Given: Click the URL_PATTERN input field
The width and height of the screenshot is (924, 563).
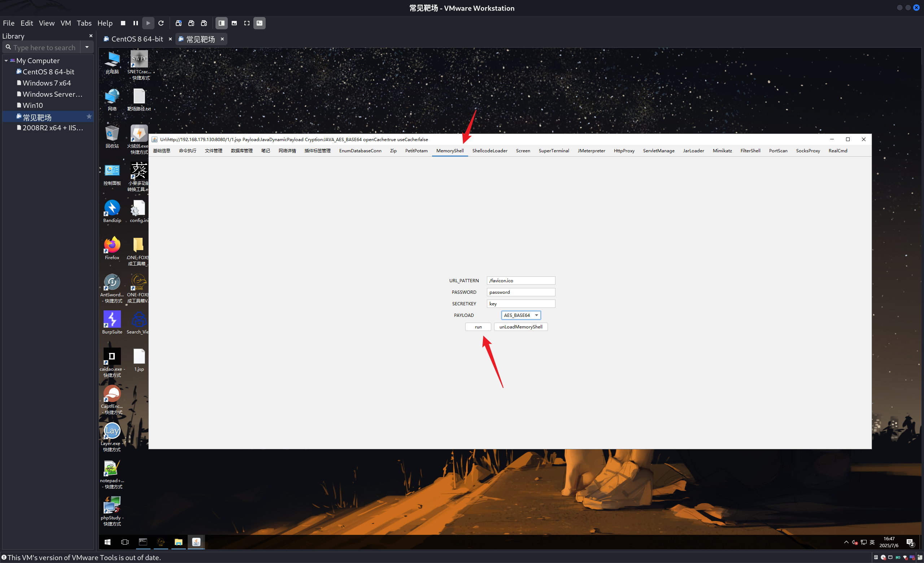Looking at the screenshot, I should coord(520,280).
